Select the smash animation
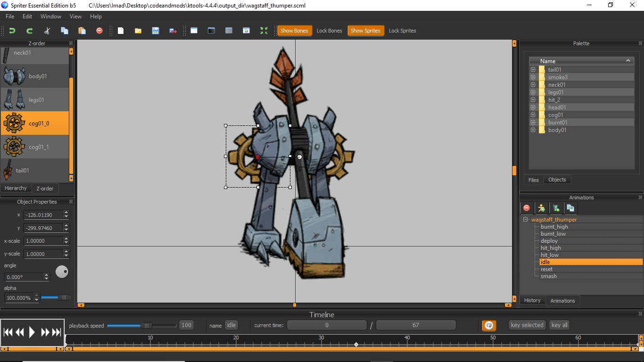This screenshot has width=644, height=362. tap(548, 276)
